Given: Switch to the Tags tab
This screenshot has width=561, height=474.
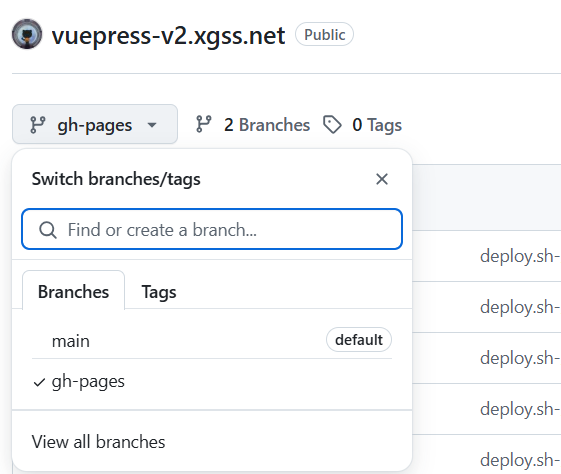Looking at the screenshot, I should point(159,292).
